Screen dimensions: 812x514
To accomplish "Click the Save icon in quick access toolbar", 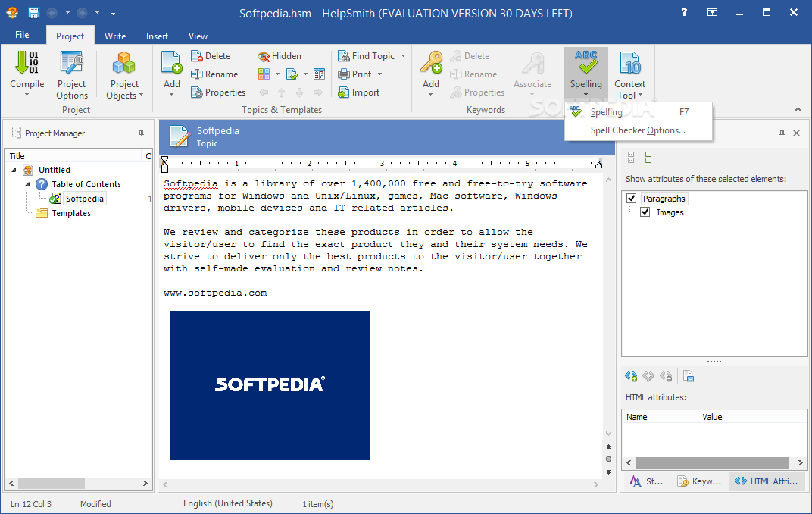I will pos(33,12).
